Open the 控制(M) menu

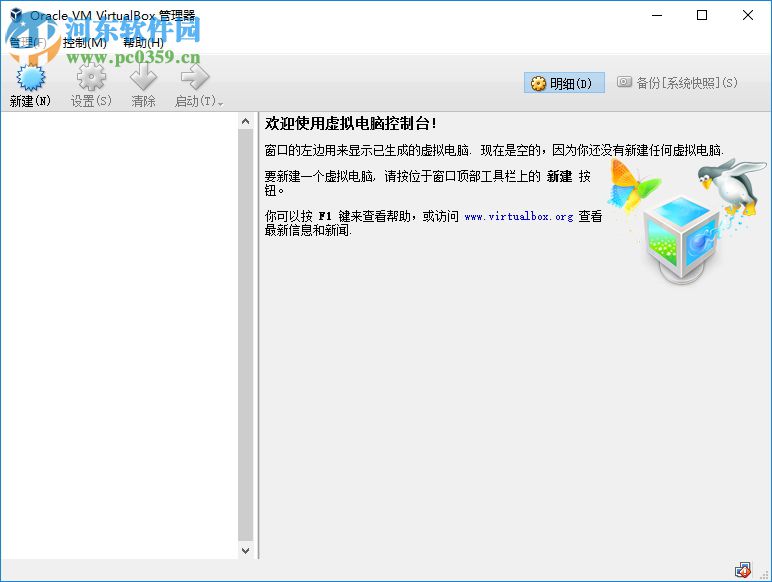click(x=84, y=43)
